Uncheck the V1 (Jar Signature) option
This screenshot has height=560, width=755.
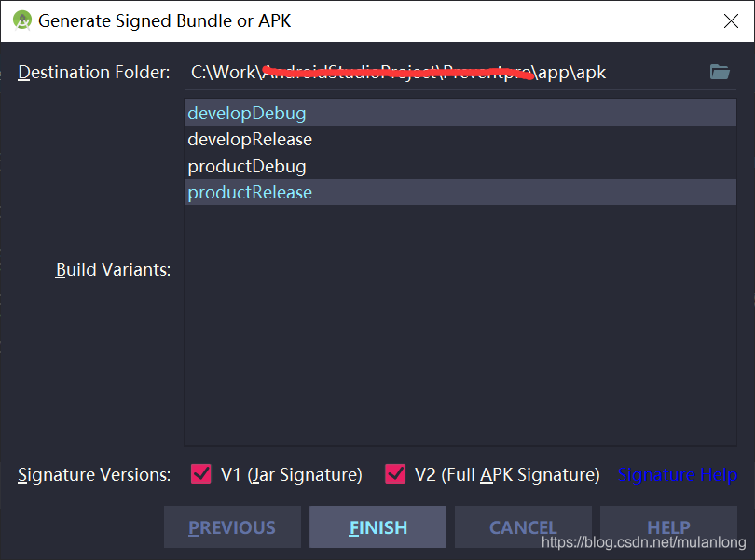[x=200, y=474]
